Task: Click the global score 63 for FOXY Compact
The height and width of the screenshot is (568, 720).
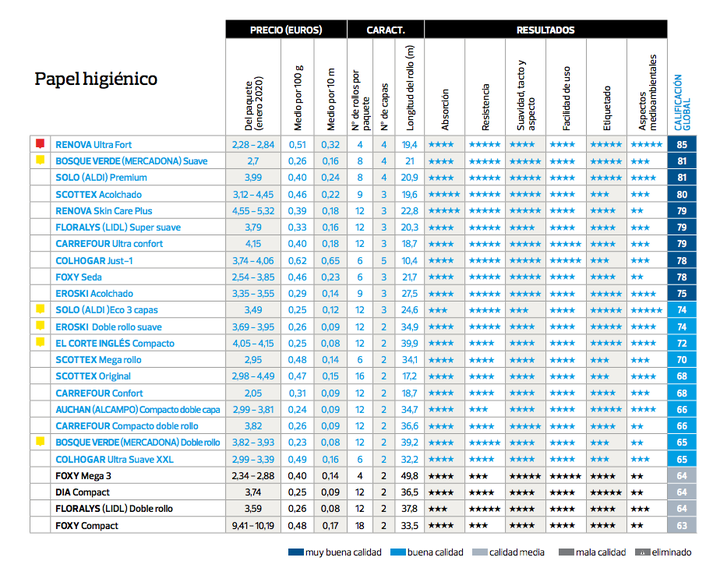Action: click(682, 525)
